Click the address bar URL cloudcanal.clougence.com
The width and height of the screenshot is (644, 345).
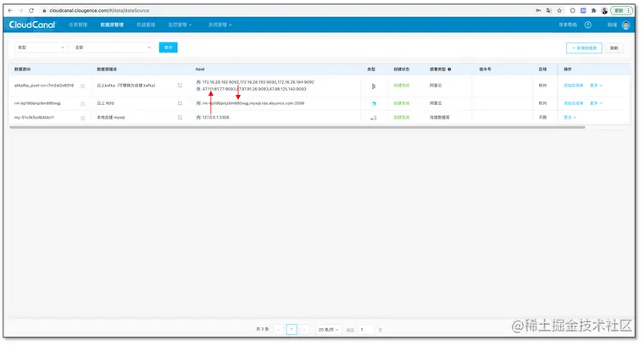(99, 10)
